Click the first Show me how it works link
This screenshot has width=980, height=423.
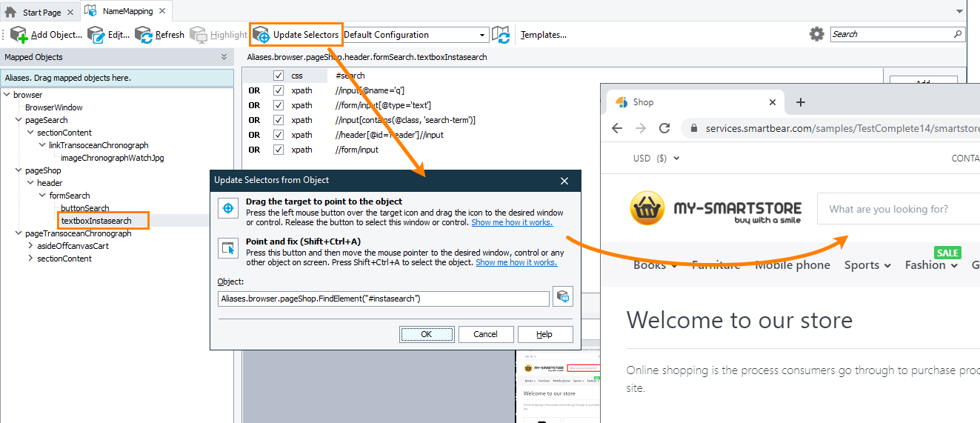point(511,222)
